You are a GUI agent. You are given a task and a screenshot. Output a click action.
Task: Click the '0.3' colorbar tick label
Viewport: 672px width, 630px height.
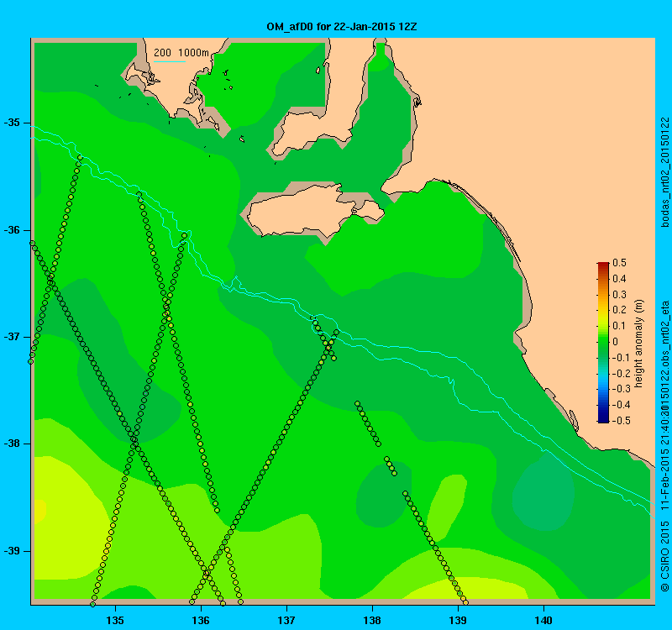pos(619,295)
